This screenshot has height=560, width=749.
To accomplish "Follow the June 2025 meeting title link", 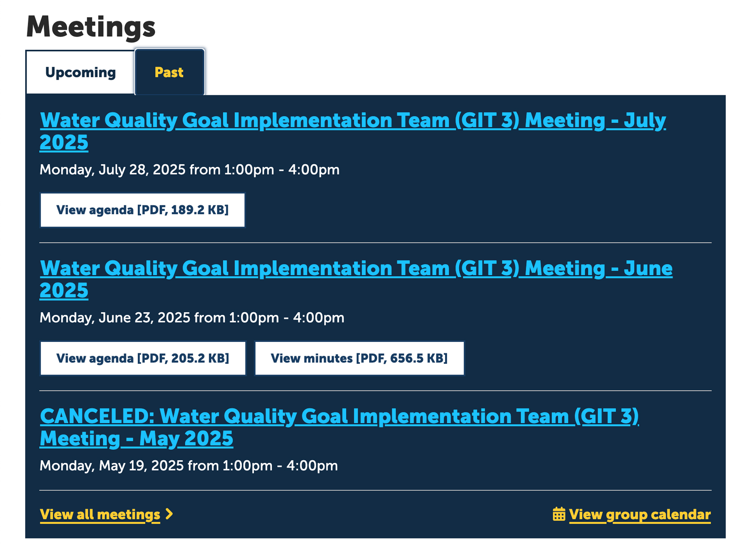I will (x=356, y=269).
